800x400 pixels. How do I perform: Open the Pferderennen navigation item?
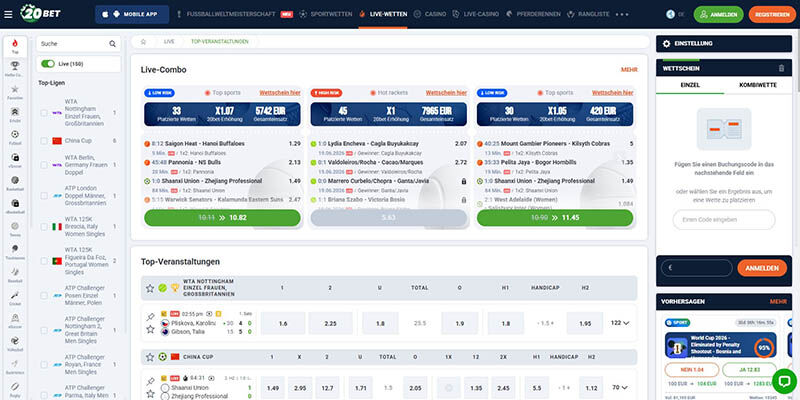tap(533, 14)
